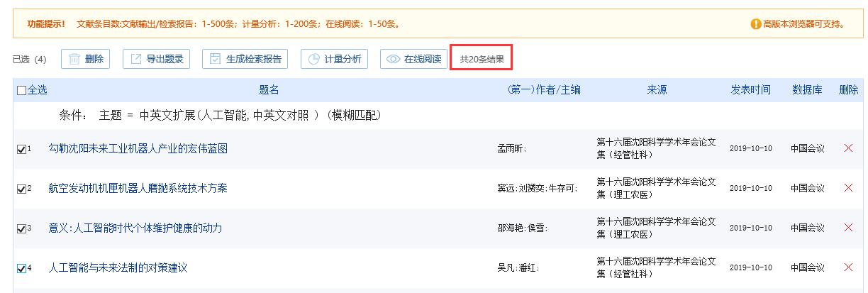Remove row 4 using its red X icon

[847, 267]
